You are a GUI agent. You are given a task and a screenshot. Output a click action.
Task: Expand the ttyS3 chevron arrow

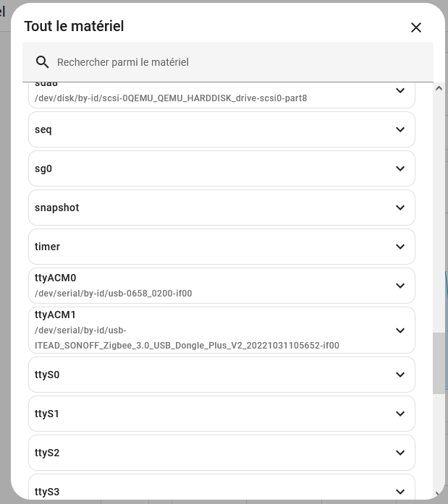pos(400,492)
